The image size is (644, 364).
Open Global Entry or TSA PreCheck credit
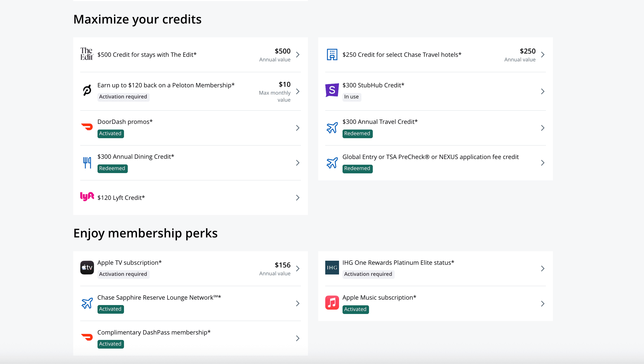(435, 163)
